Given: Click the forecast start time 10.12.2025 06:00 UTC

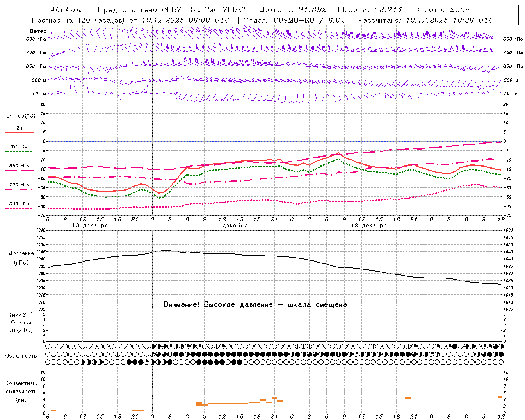Looking at the screenshot, I should (x=185, y=20).
